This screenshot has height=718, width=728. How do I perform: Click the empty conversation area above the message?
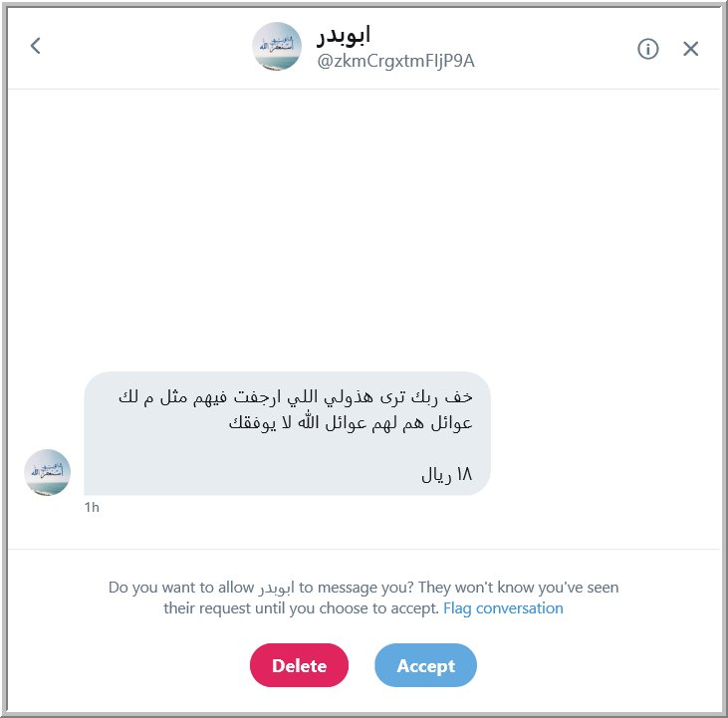(x=364, y=227)
